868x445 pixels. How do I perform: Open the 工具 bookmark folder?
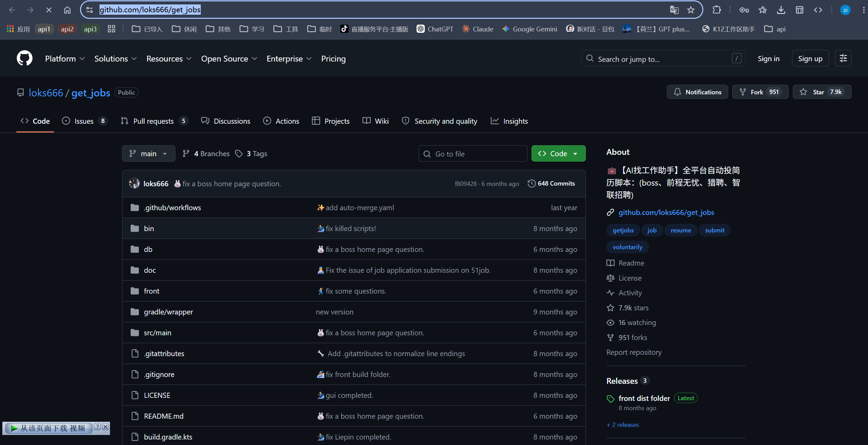pos(286,29)
